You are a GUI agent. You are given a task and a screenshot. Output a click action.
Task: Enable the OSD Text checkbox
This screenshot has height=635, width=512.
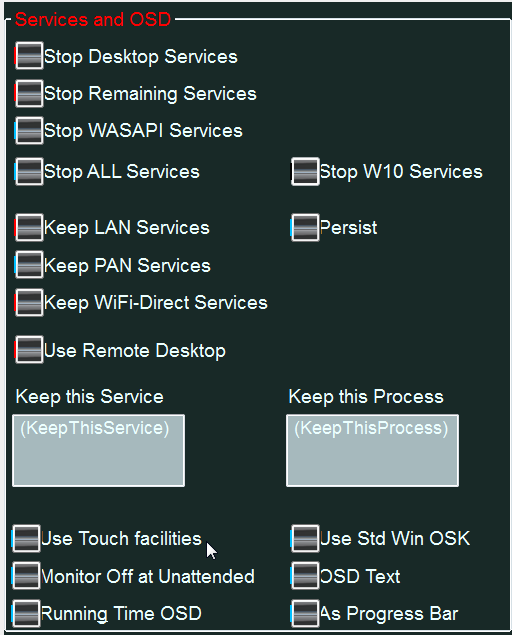(305, 576)
